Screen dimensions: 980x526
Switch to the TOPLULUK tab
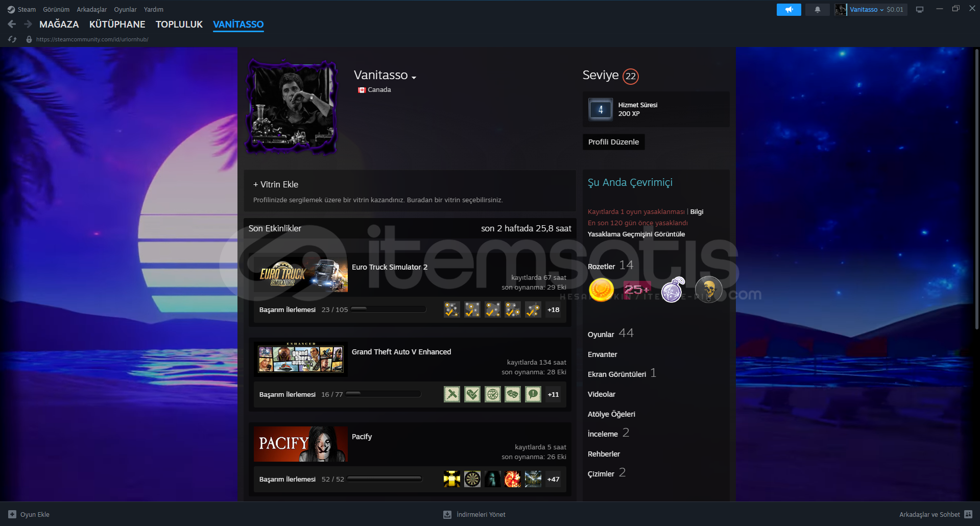[179, 24]
